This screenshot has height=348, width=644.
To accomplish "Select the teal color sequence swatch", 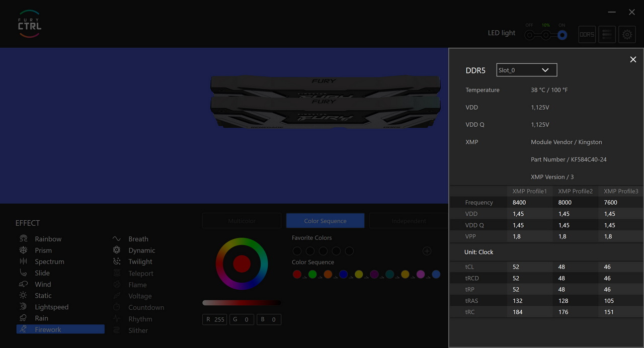I will [389, 274].
